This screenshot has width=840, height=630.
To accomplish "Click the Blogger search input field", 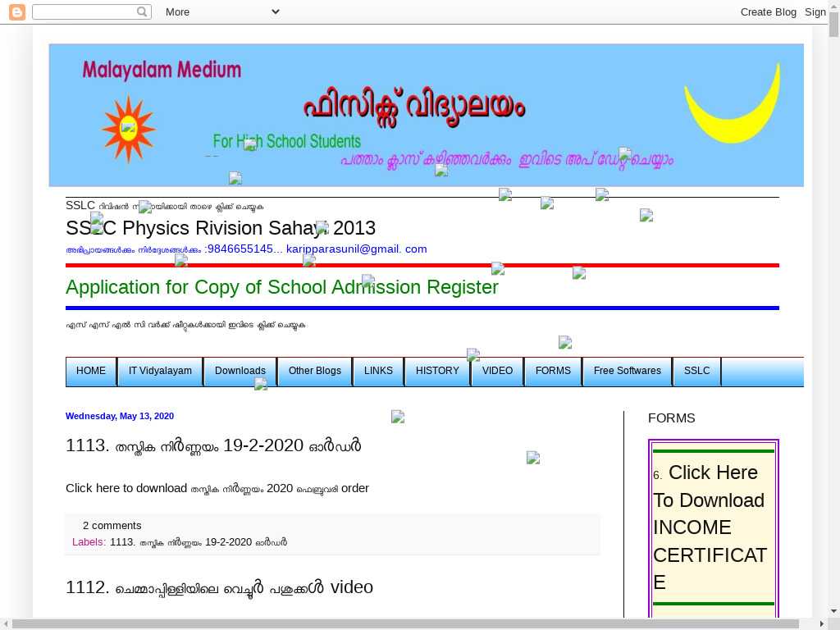I will tap(84, 11).
